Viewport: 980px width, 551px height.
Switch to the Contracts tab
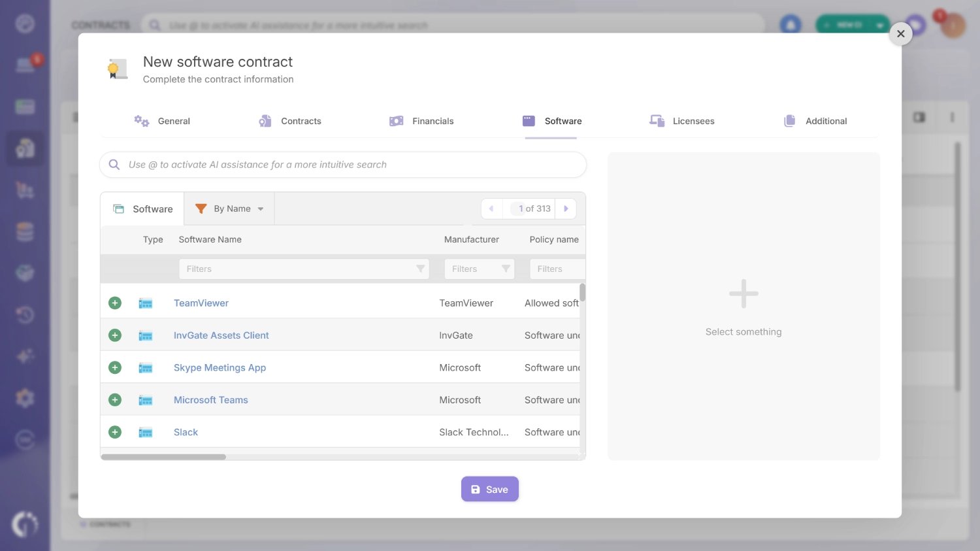pos(290,121)
